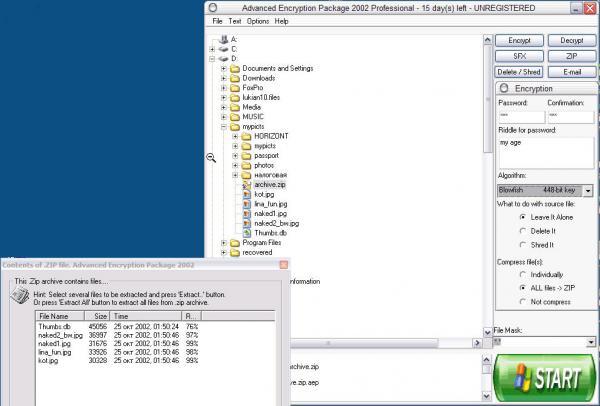The width and height of the screenshot is (600, 406).
Task: Click the Media folder icon
Action: point(235,107)
